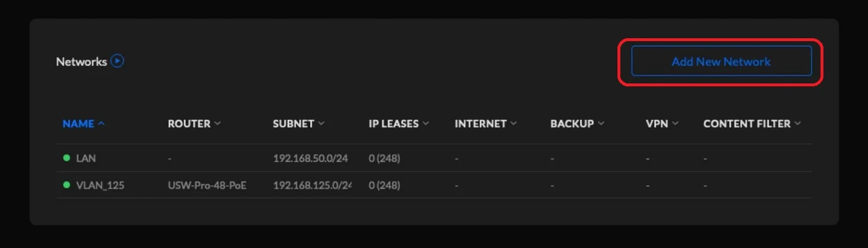Click the IP leases value for LAN

pyautogui.click(x=384, y=158)
